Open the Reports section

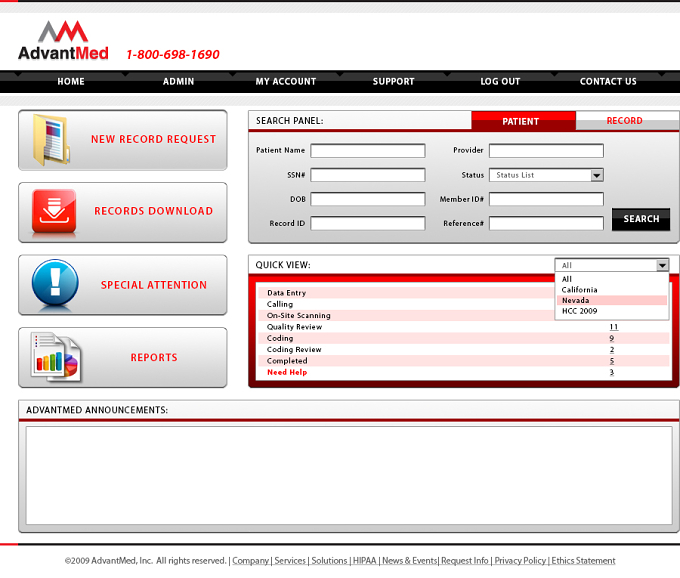point(123,357)
